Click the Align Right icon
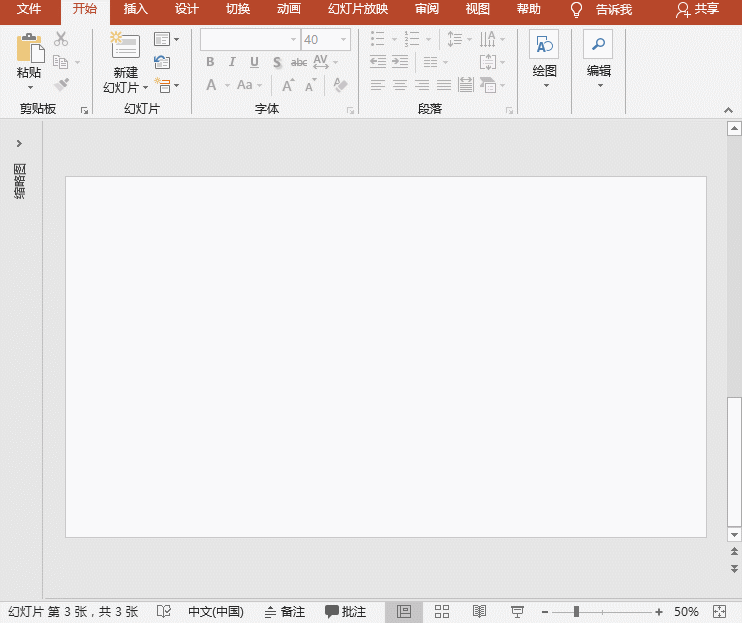This screenshot has height=623, width=742. [x=422, y=85]
